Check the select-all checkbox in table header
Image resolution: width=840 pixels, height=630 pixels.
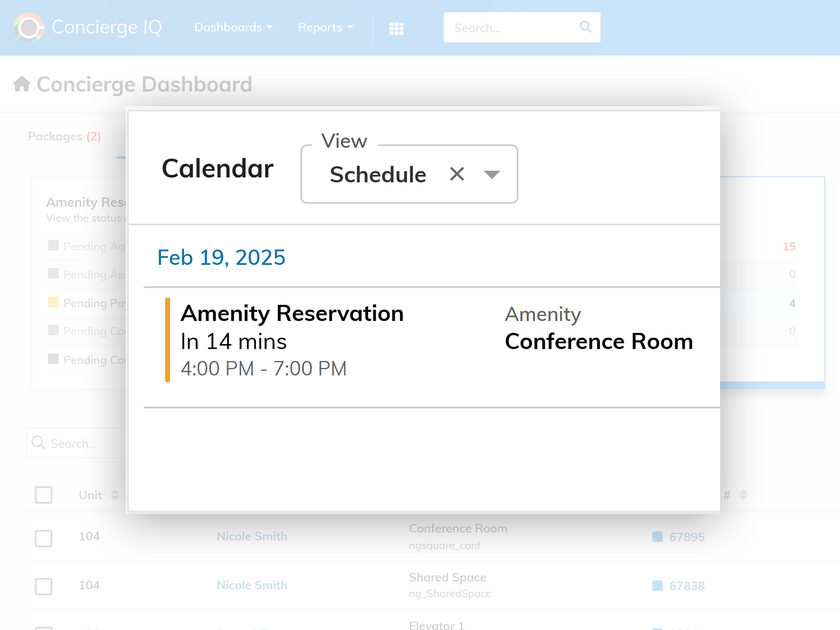point(44,495)
